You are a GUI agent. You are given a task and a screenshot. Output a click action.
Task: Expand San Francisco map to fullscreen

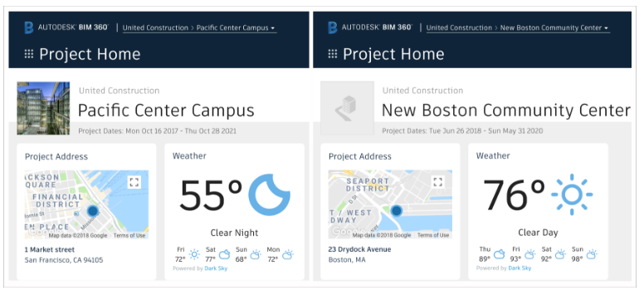[134, 182]
